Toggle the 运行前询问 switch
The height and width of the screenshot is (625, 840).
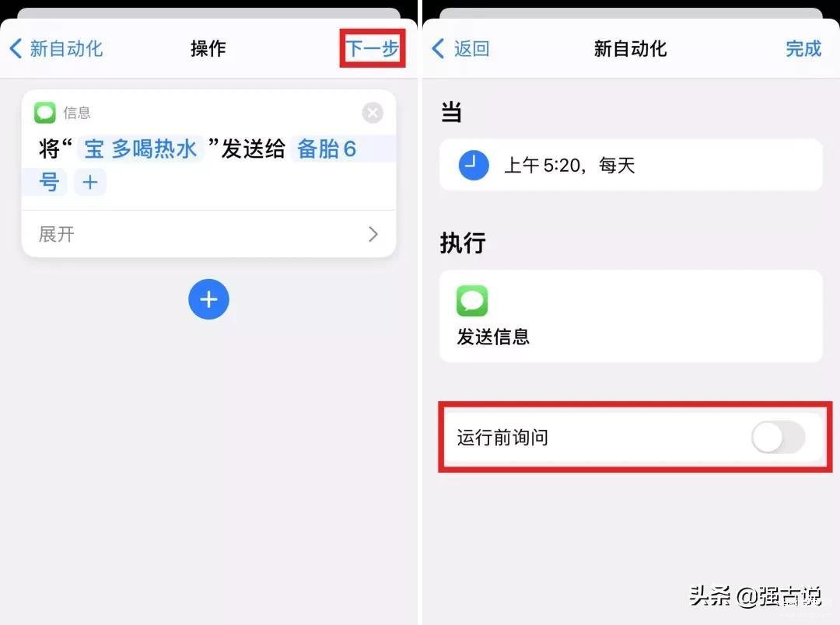(x=778, y=437)
